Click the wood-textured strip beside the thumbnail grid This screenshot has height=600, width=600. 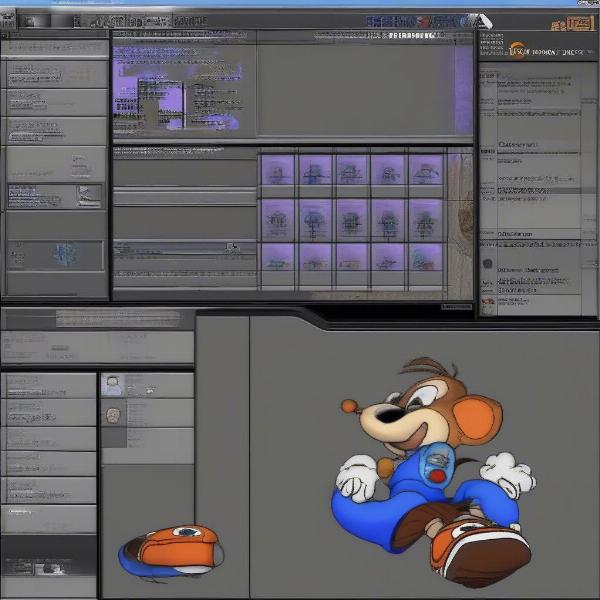(460, 226)
